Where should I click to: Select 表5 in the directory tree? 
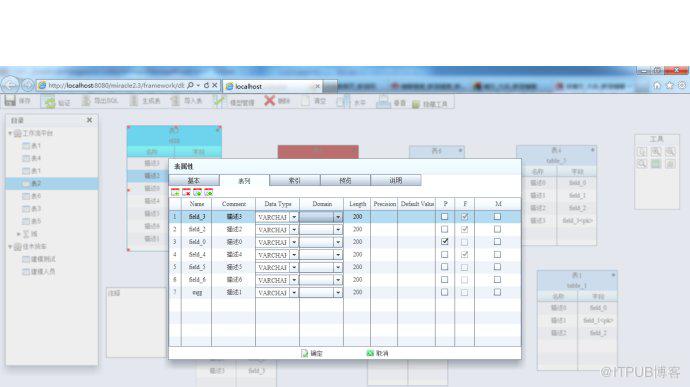pos(36,221)
